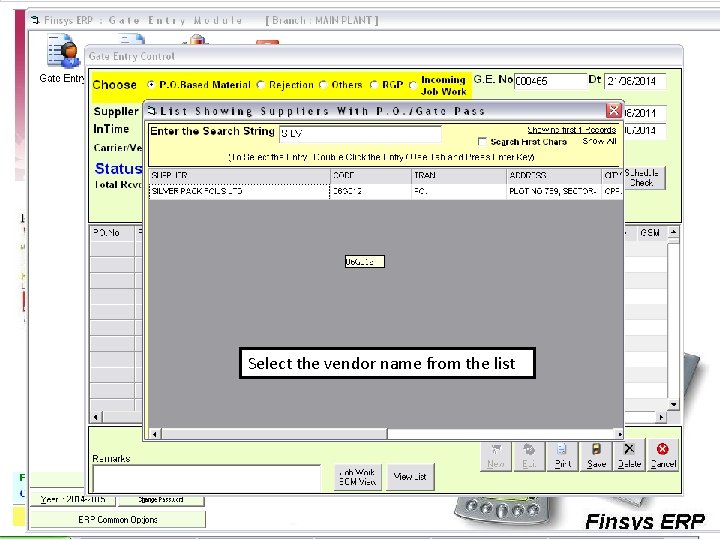Click the PLOT NO address cell
Viewport: 720px width, 540px height.
554,191
